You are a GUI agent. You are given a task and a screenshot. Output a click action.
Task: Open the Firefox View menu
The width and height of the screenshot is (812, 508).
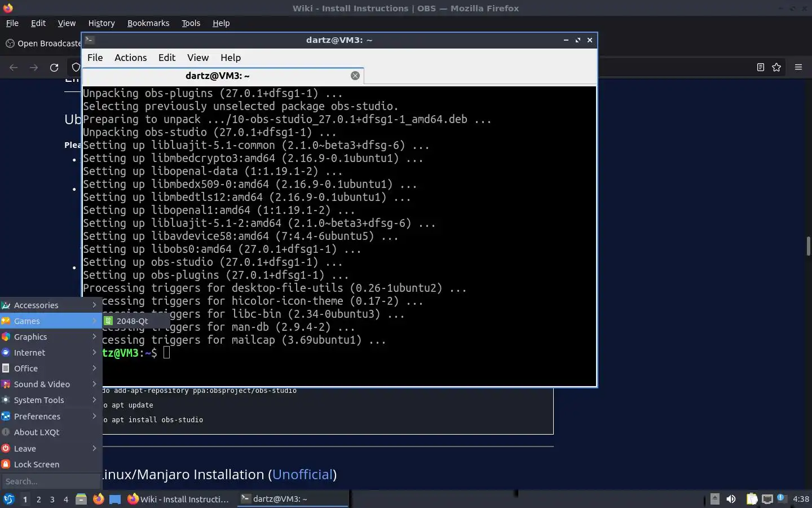67,23
